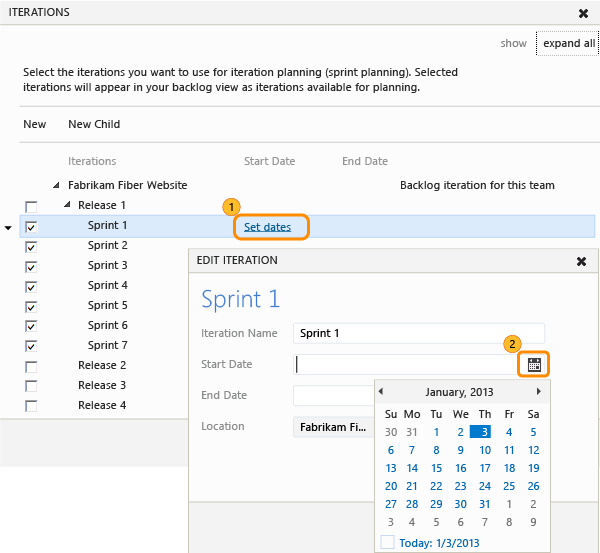Uncheck the Sprint 2 checkbox
Image resolution: width=600 pixels, height=553 pixels.
coord(31,247)
